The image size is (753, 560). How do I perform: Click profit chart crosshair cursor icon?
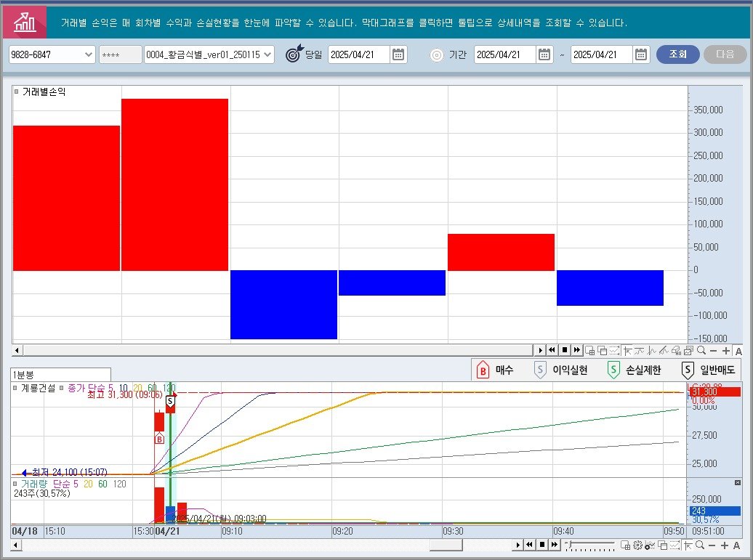click(x=628, y=350)
